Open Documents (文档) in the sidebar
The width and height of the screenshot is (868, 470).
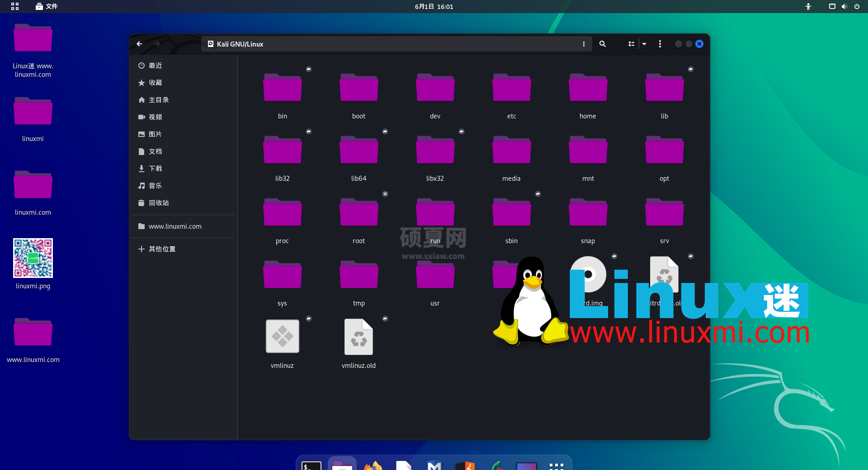[183, 151]
